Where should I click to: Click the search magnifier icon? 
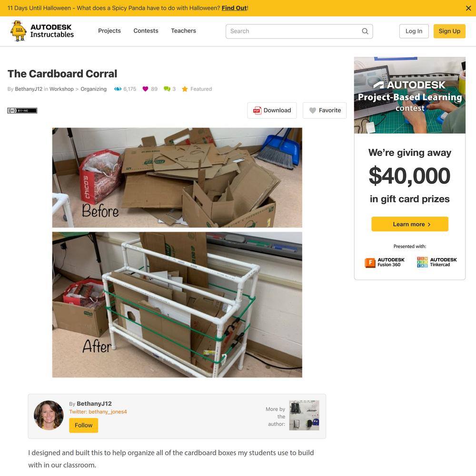pyautogui.click(x=365, y=31)
